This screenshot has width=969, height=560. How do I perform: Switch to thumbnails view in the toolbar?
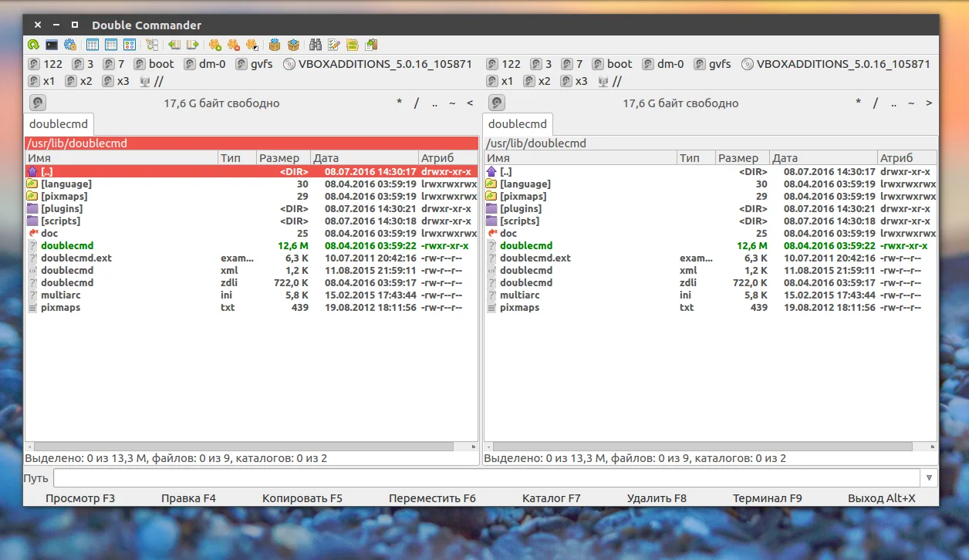tap(130, 45)
